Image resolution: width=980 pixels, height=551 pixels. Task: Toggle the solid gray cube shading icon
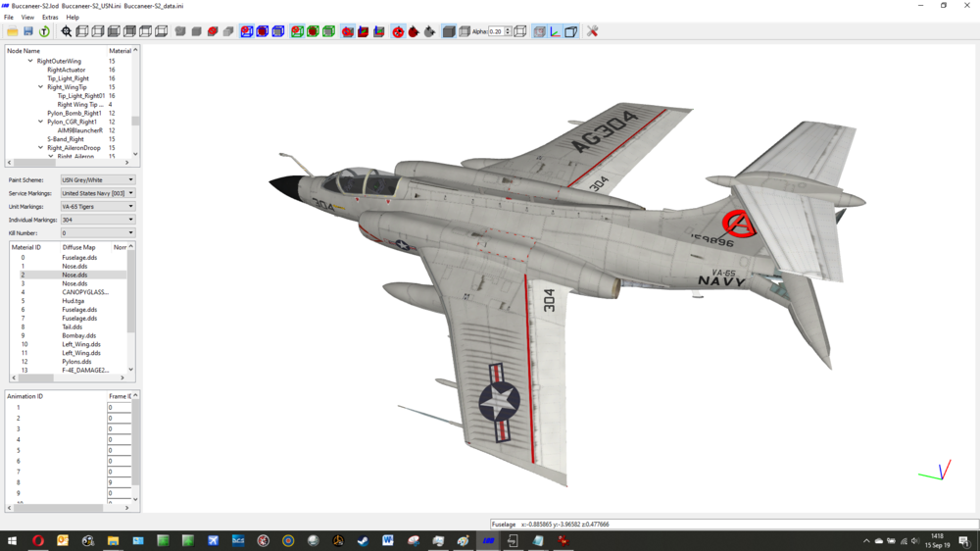(x=449, y=31)
